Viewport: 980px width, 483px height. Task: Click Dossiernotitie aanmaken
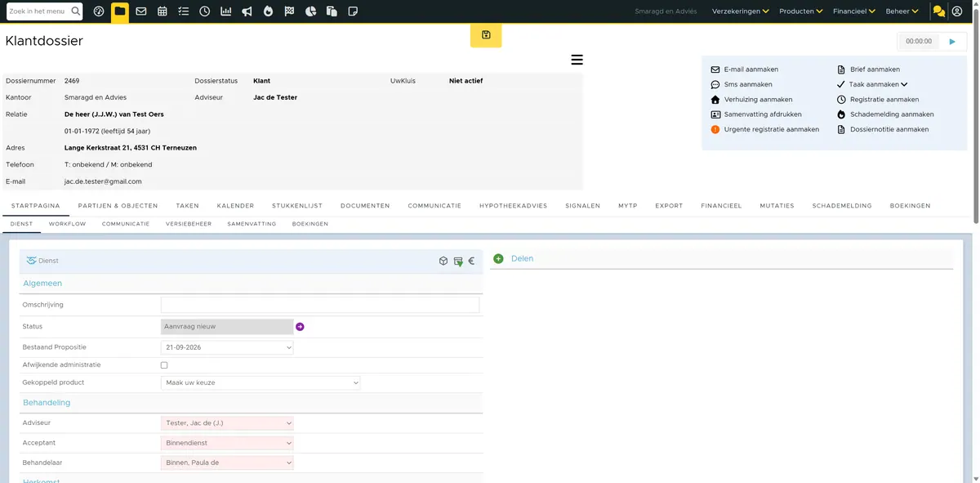(889, 129)
